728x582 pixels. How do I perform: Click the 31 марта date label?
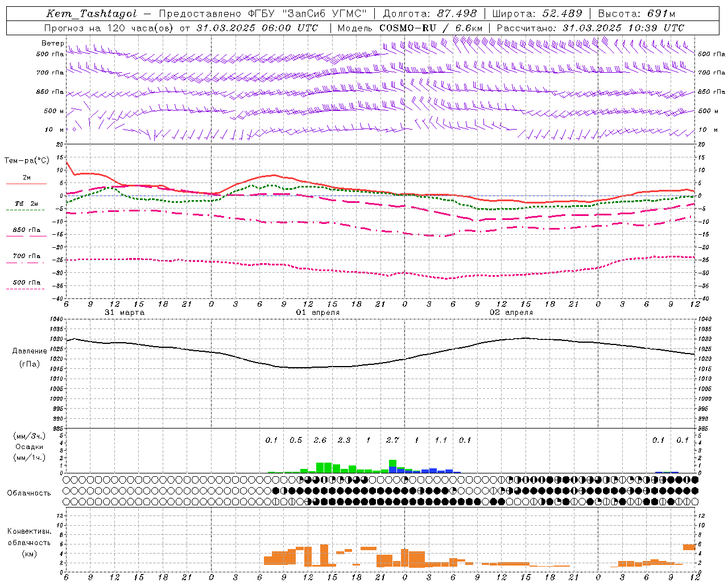[125, 313]
